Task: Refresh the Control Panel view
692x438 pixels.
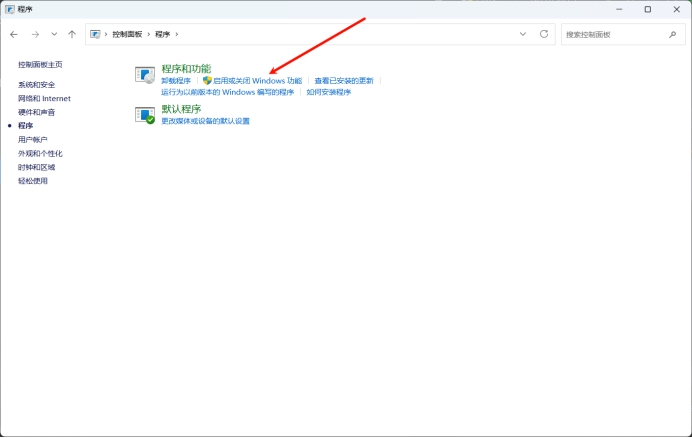Action: 544,34
